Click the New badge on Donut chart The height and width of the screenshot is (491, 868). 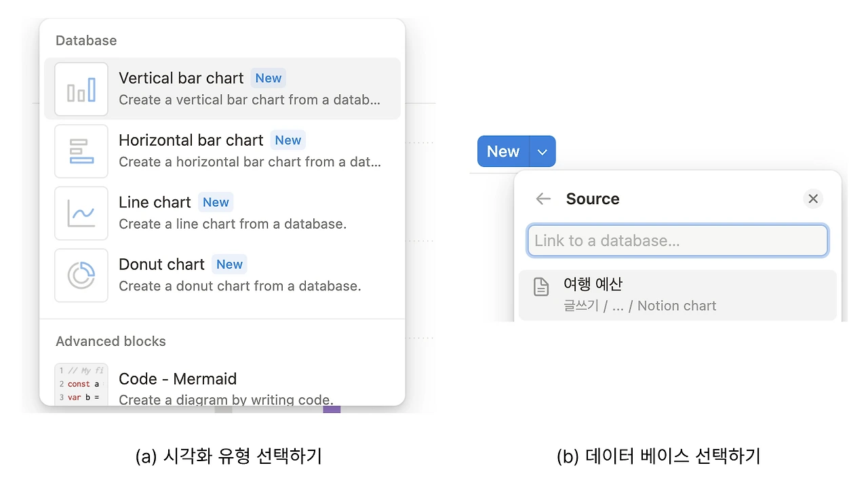229,264
